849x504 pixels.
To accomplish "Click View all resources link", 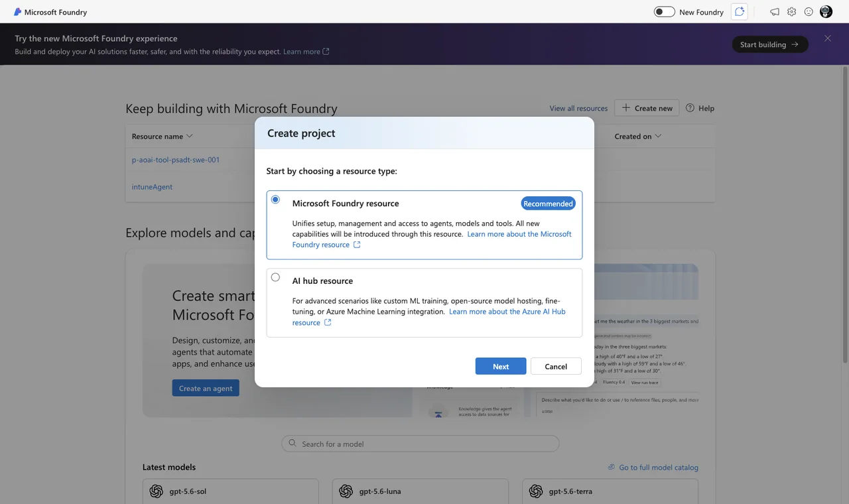I will (x=578, y=108).
